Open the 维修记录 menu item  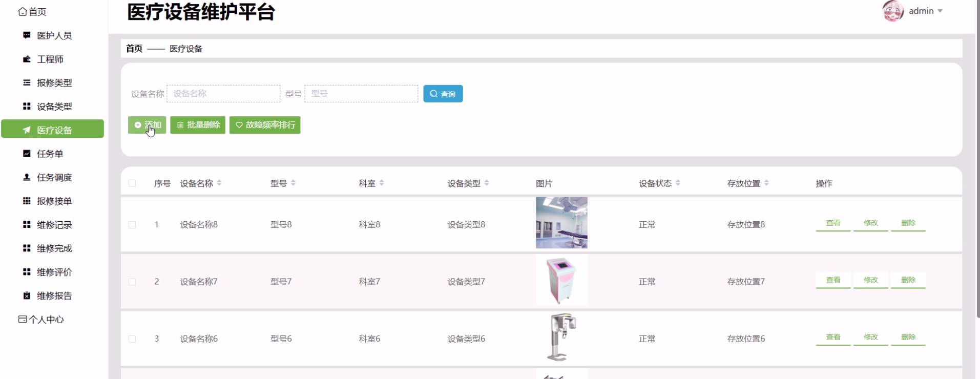coord(52,224)
